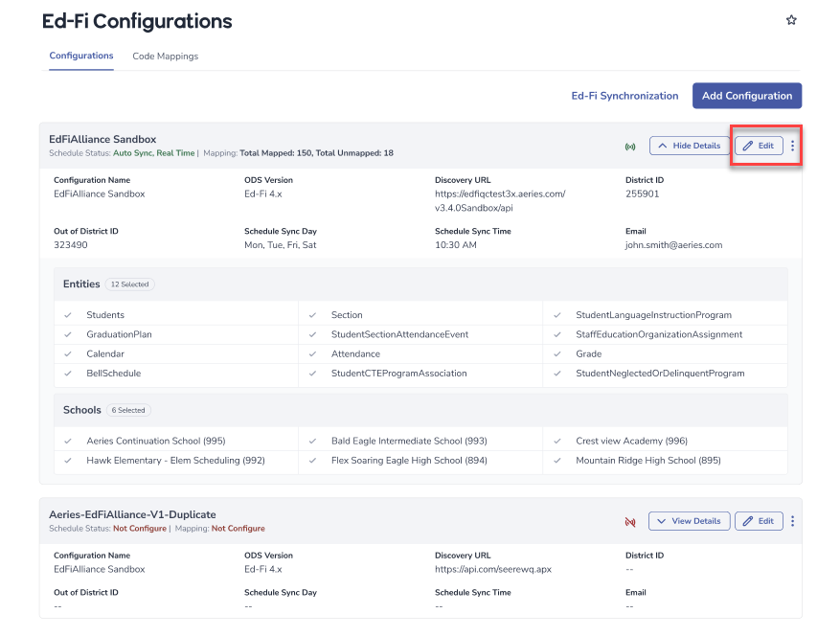The height and width of the screenshot is (636, 840).
Task: Open the Ed-Fi Synchronization link
Action: pyautogui.click(x=624, y=96)
